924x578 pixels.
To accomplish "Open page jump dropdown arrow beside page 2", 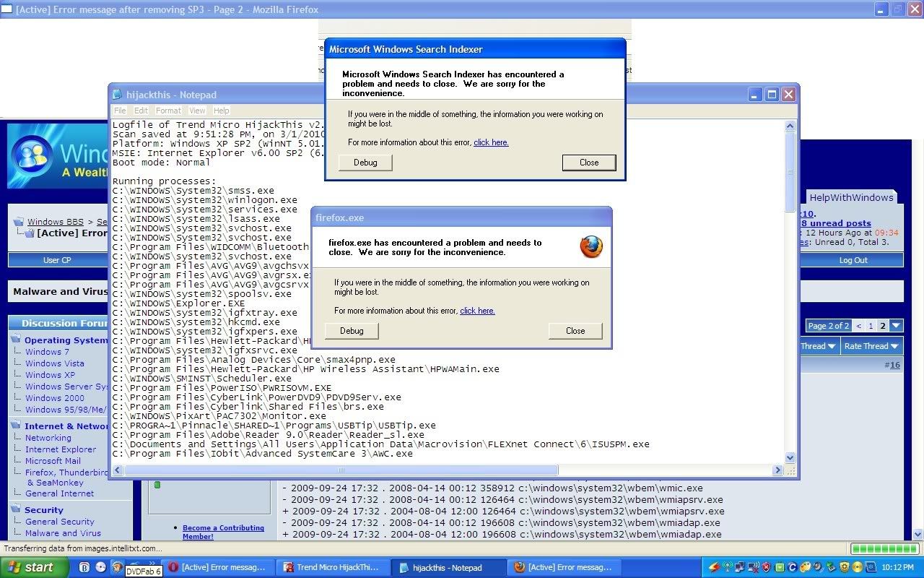I will (x=896, y=326).
